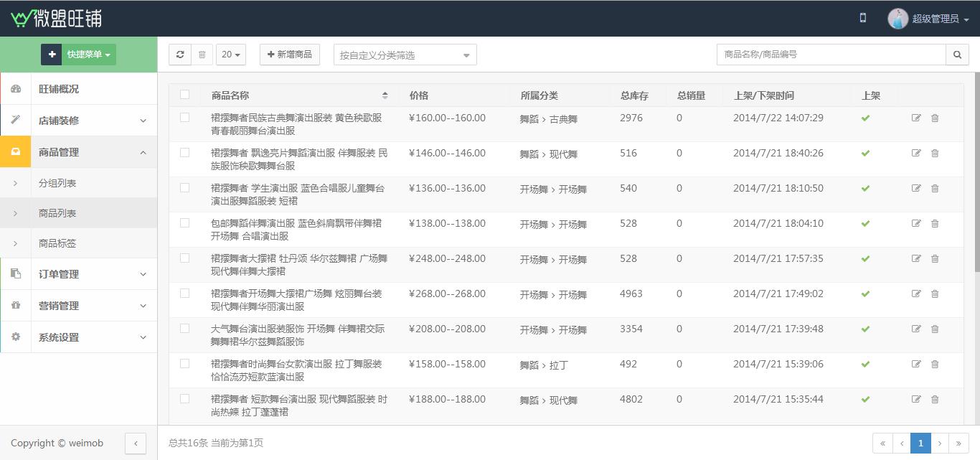This screenshot has height=460, width=980.
Task: Edit the product priced ¥268.00
Action: 916,294
